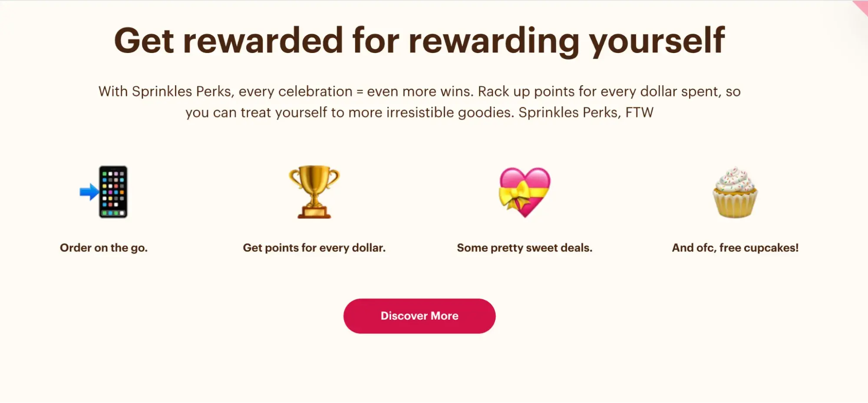
Task: Click the word "yourself" in the main heading
Action: 657,40
